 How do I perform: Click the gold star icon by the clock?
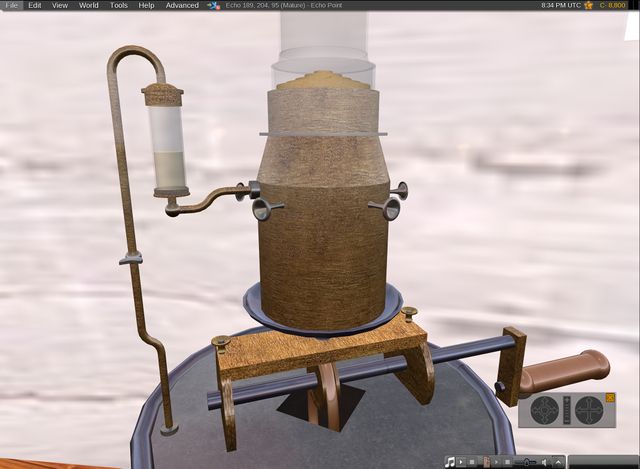(x=589, y=5)
